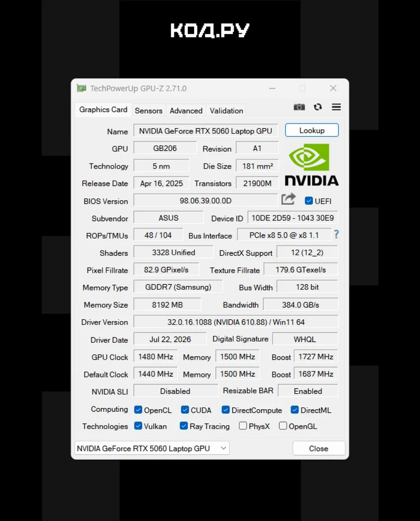420x521 pixels.
Task: Click the refresh icon in GPU-Z
Action: (x=318, y=107)
